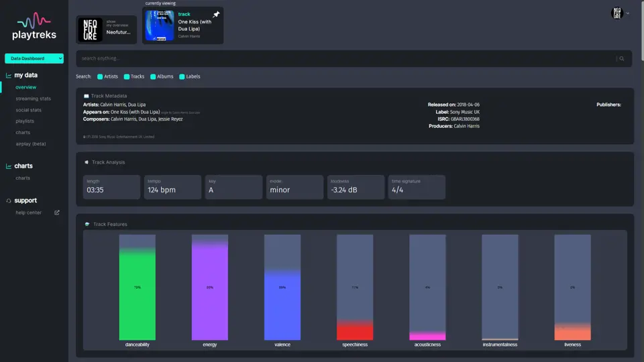Viewport: 644px width, 362px height.
Task: Open airplay (beta) page
Action: click(31, 144)
